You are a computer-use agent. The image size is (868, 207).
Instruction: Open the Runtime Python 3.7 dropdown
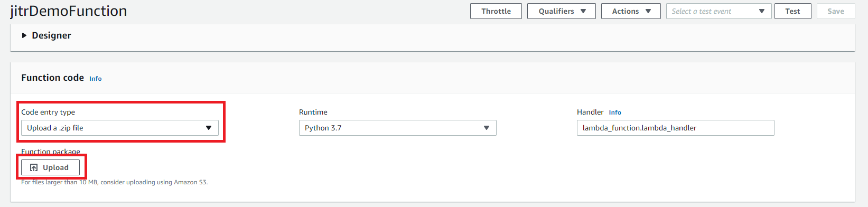point(398,128)
